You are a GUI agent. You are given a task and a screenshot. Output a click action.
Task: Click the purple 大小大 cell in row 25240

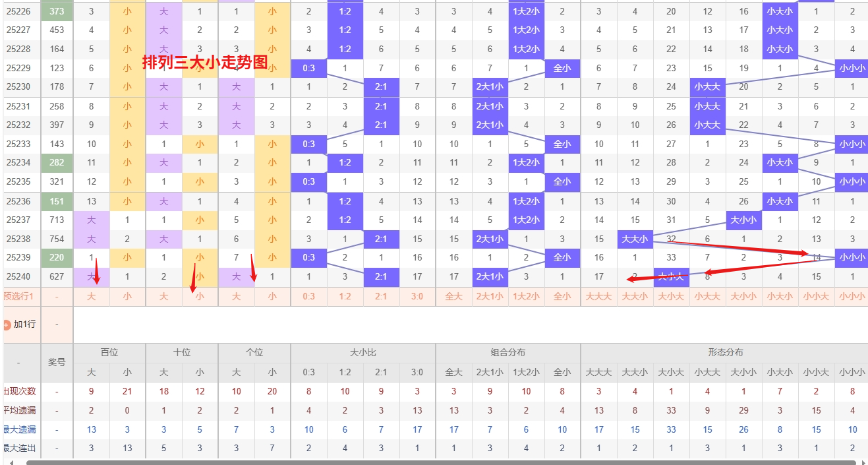pyautogui.click(x=671, y=277)
